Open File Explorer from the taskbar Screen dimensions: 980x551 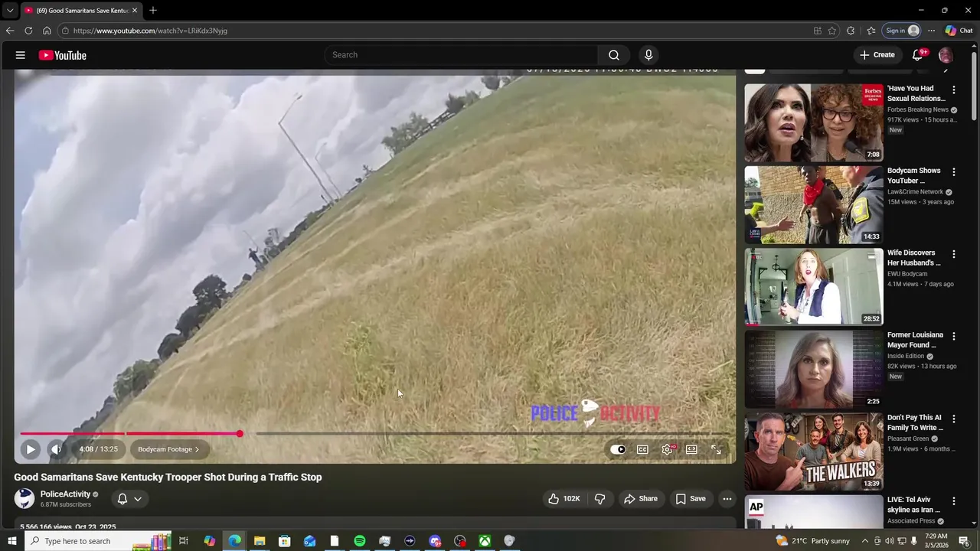[x=260, y=541]
